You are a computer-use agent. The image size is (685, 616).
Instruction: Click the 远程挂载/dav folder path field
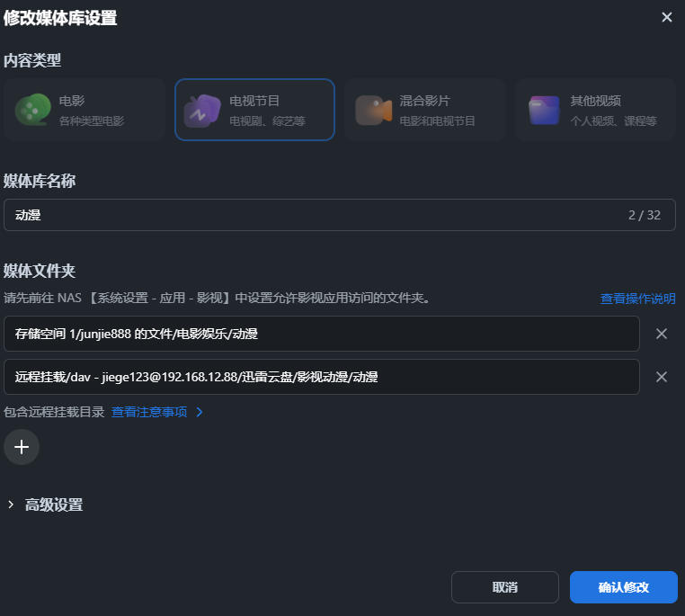[322, 377]
